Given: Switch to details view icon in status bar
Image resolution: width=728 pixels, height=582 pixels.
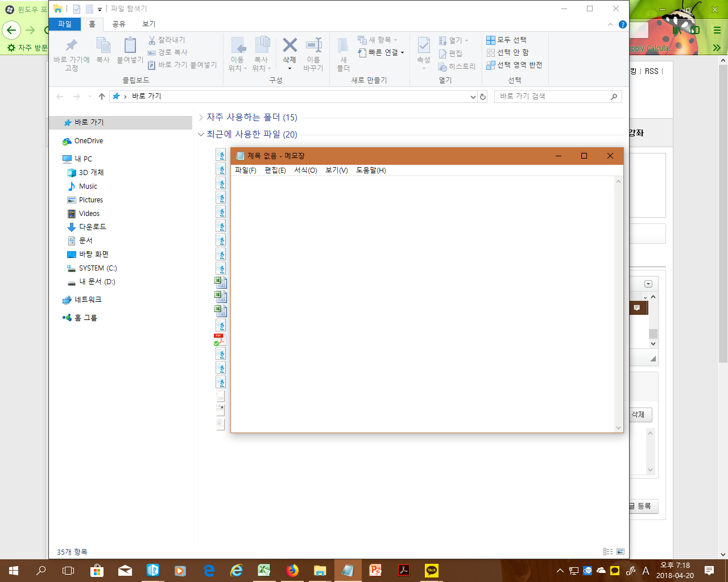Looking at the screenshot, I should pyautogui.click(x=608, y=551).
